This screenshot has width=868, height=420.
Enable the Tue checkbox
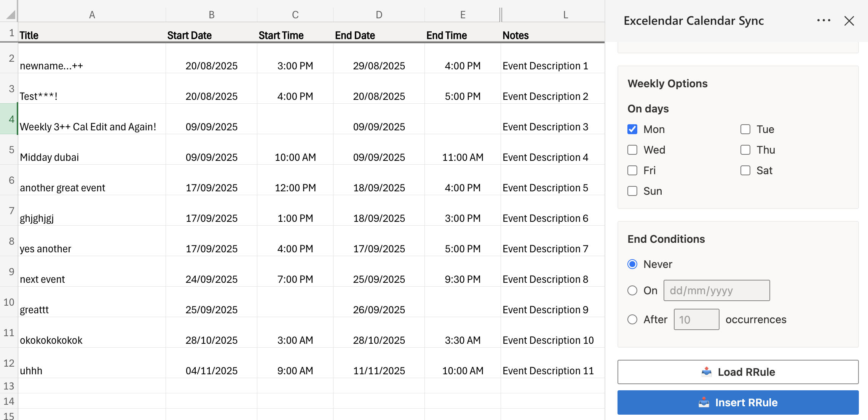(745, 129)
